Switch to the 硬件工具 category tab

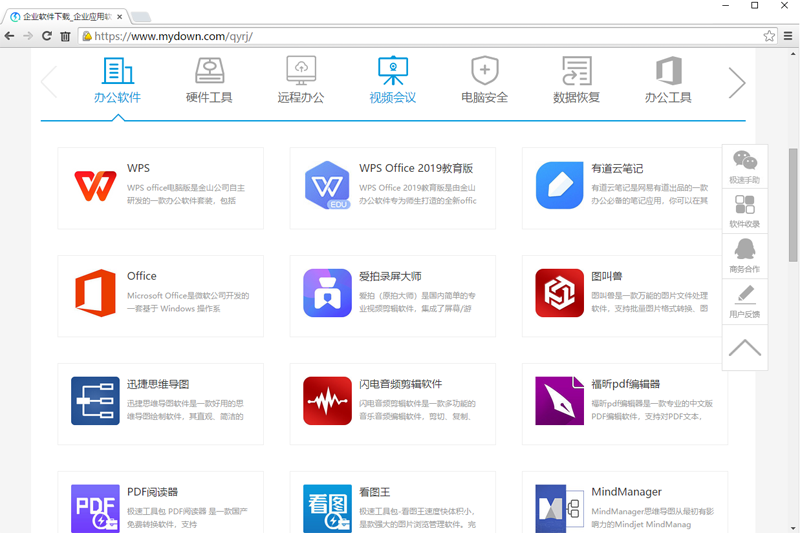209,81
